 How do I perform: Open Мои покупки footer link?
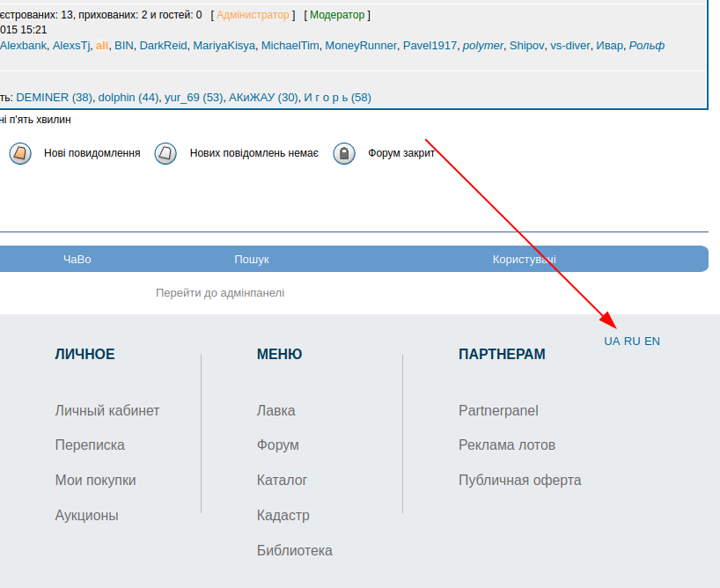click(x=95, y=481)
